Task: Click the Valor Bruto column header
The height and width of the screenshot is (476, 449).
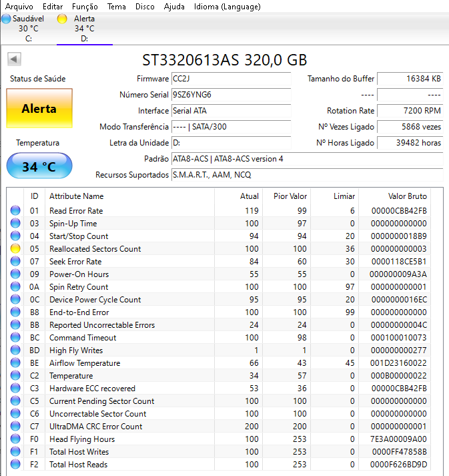Action: point(394,196)
